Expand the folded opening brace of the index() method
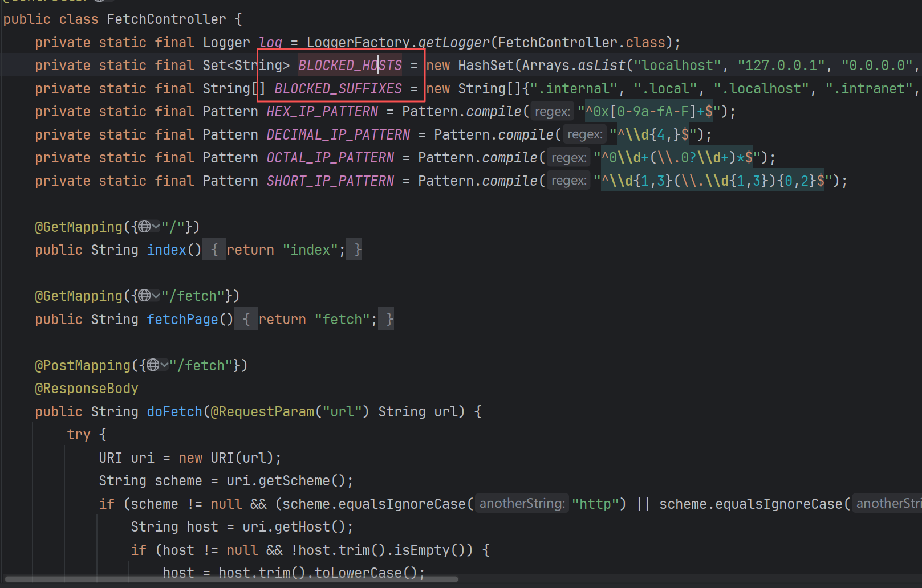This screenshot has height=588, width=922. coord(214,250)
